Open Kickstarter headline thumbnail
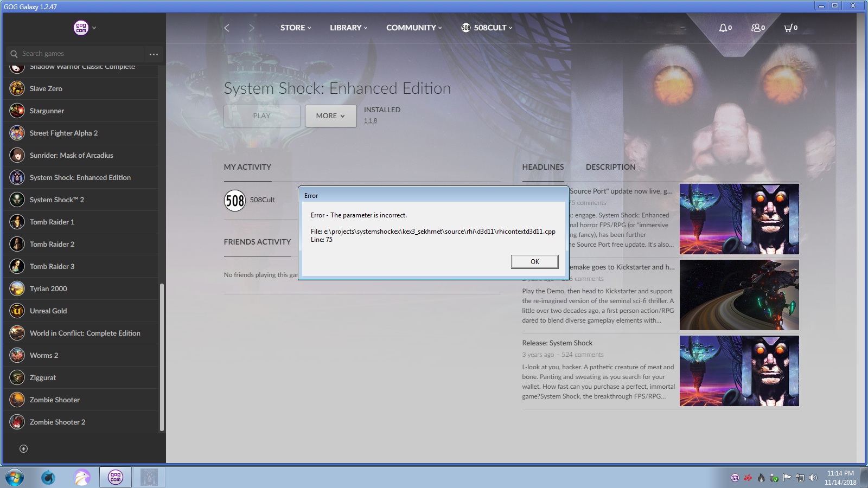This screenshot has height=488, width=868. click(x=739, y=295)
